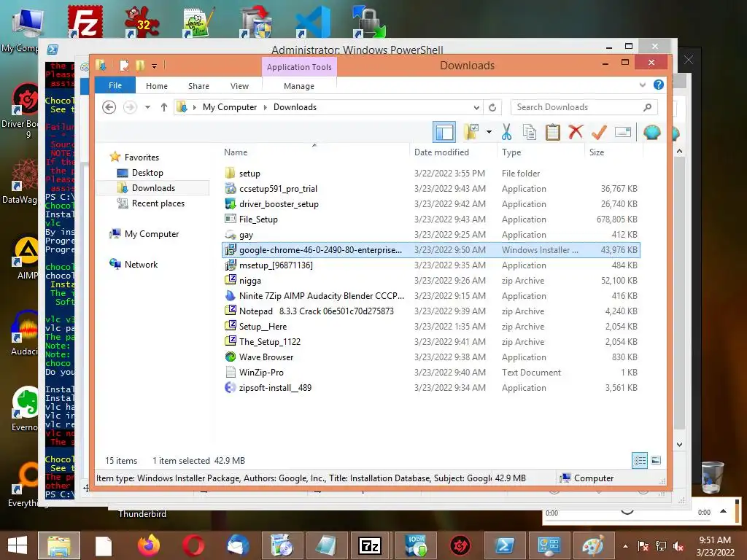Screen dimensions: 747x560
Task: Select the msetup_[96871136] file
Action: tap(431, 265)
